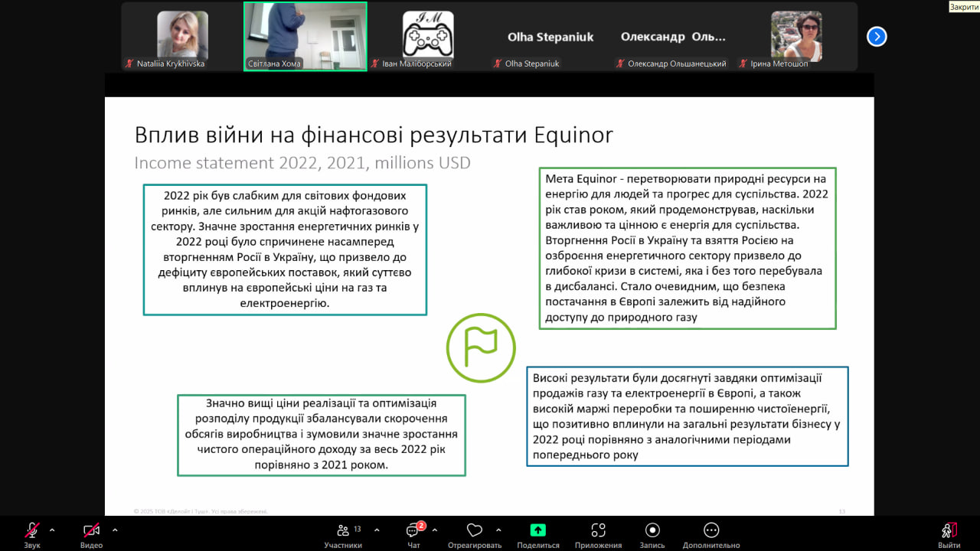Click muted mic icon beside Nataliia Krykhivska name
980x551 pixels.
130,64
